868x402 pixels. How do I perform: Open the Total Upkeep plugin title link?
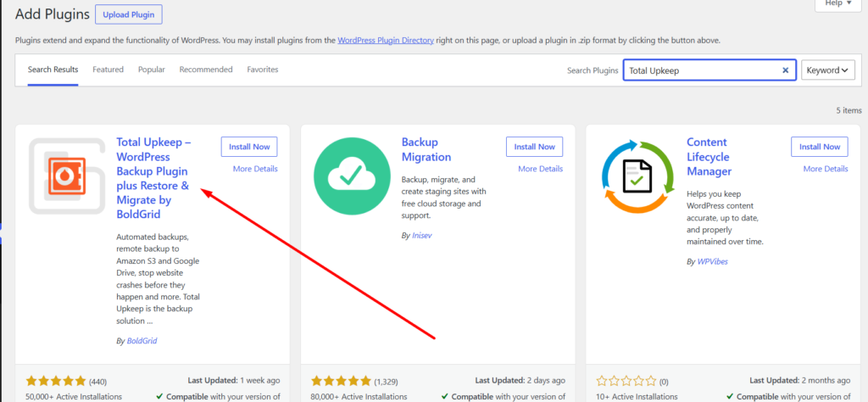pos(154,178)
